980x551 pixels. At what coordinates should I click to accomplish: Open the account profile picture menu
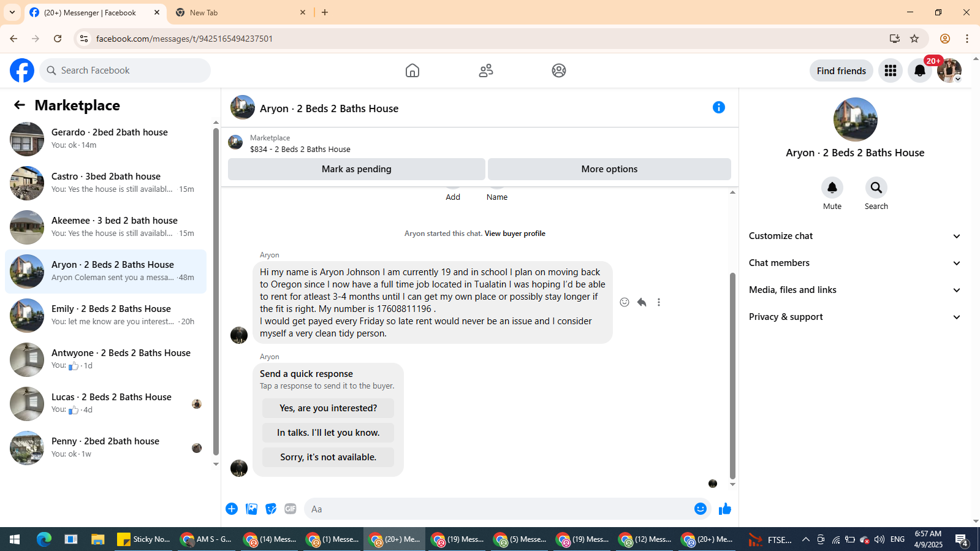[x=949, y=70]
